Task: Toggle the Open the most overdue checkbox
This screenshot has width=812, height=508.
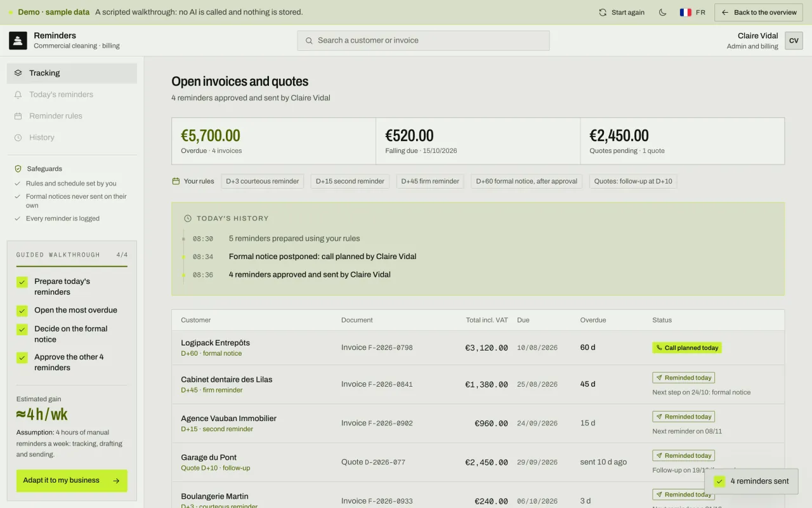Action: pos(22,311)
